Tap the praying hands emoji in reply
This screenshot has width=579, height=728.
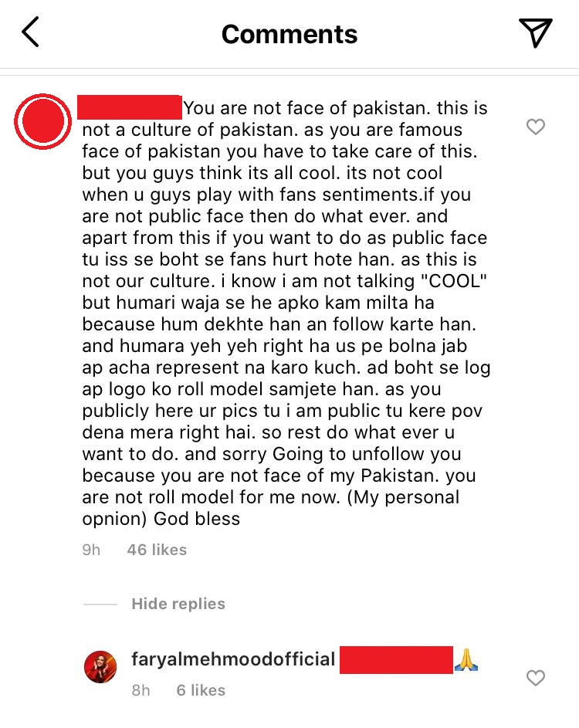[x=466, y=660]
